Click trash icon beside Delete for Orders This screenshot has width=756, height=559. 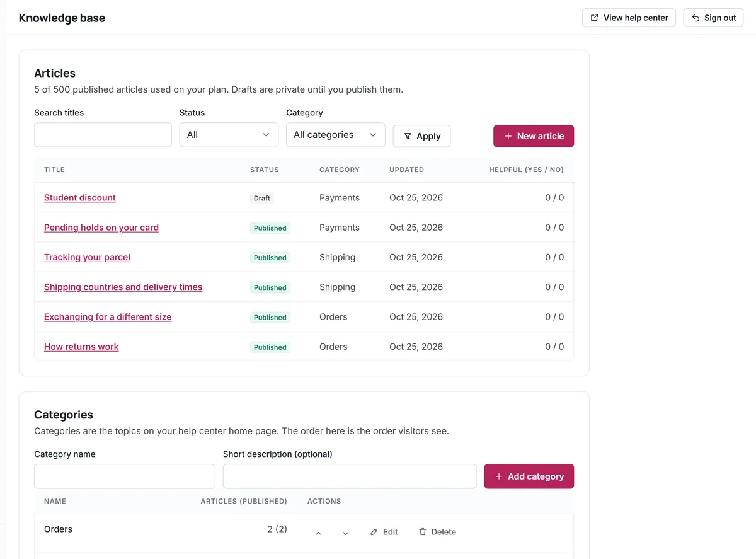coord(423,532)
